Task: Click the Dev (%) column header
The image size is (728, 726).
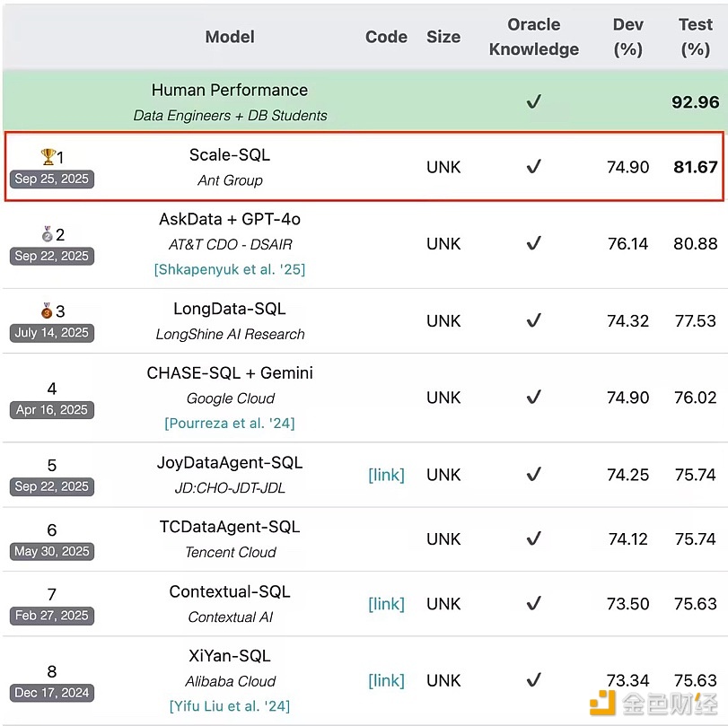Action: (627, 37)
